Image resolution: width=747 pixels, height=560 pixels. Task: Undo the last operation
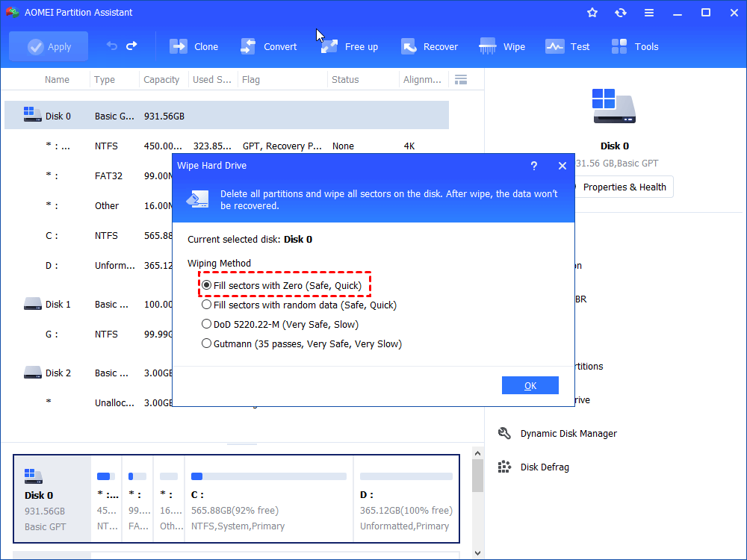112,46
